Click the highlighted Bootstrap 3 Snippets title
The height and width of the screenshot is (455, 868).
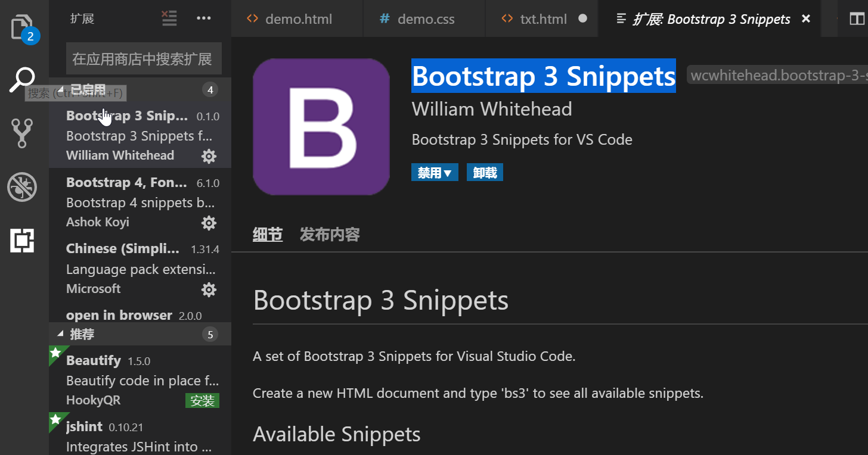point(544,76)
